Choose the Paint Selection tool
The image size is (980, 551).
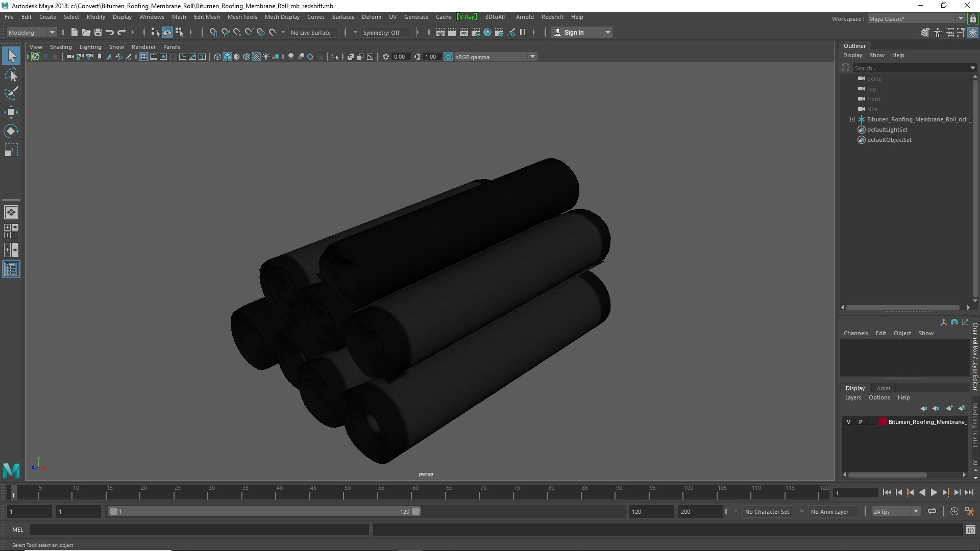pyautogui.click(x=11, y=93)
